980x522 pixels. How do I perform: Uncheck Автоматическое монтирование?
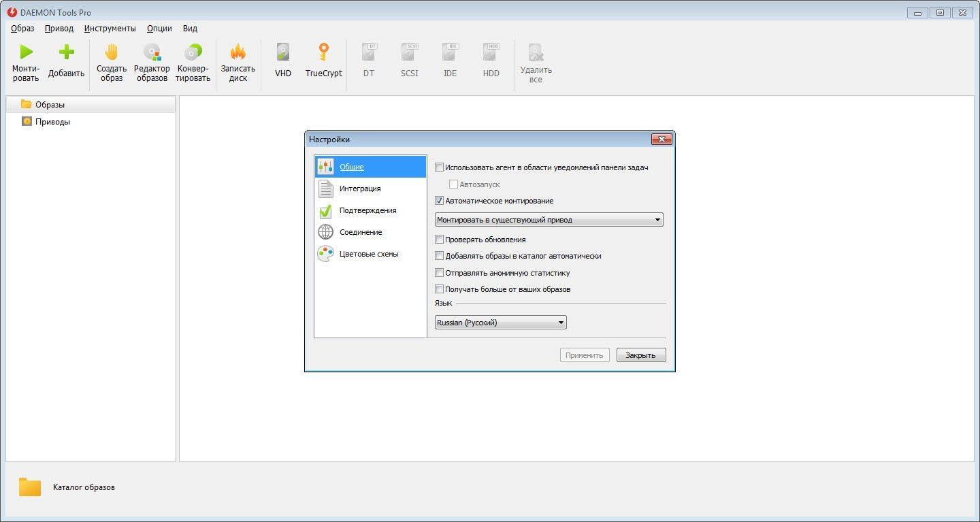[x=439, y=201]
